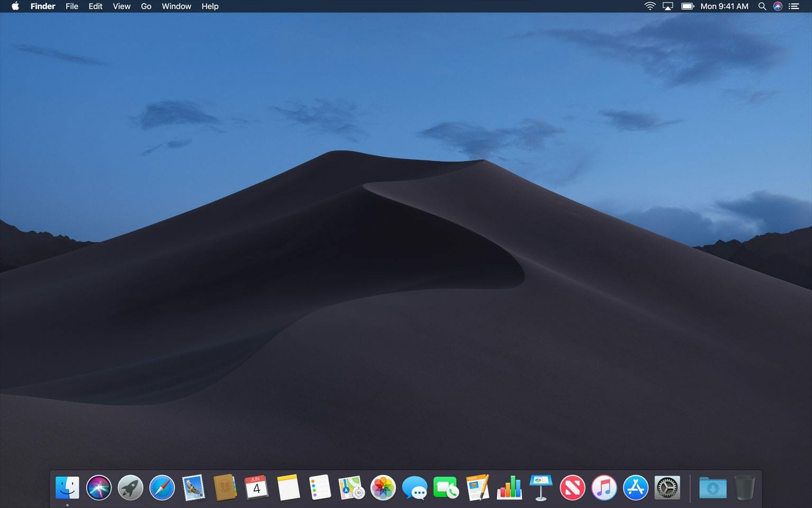Open the Photos app

pos(383,487)
